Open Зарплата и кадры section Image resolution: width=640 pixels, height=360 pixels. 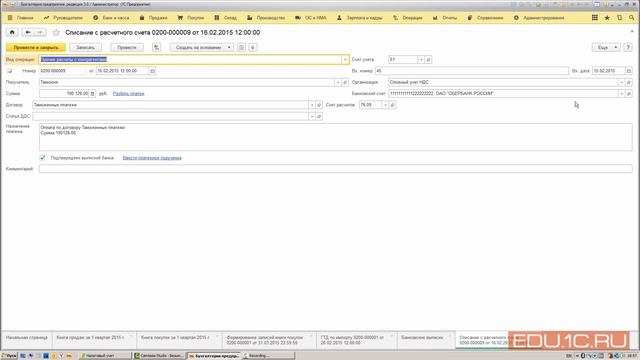(x=360, y=18)
